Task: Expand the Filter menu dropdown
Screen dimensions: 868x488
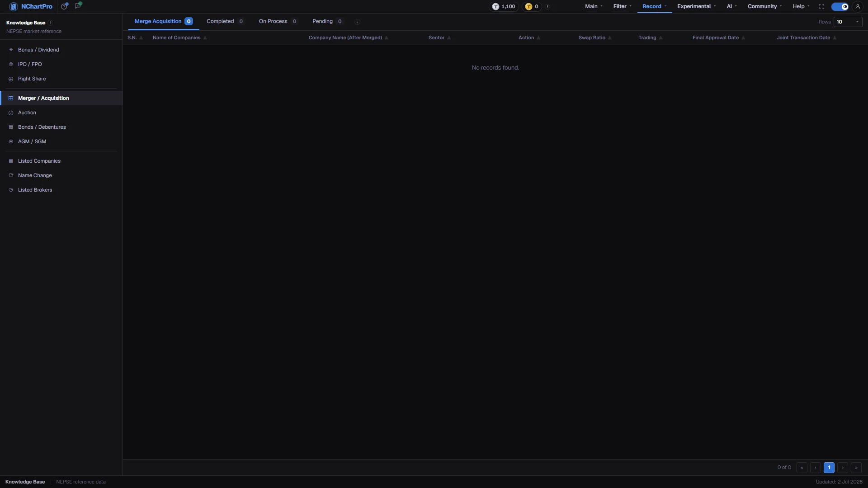Action: tap(622, 6)
